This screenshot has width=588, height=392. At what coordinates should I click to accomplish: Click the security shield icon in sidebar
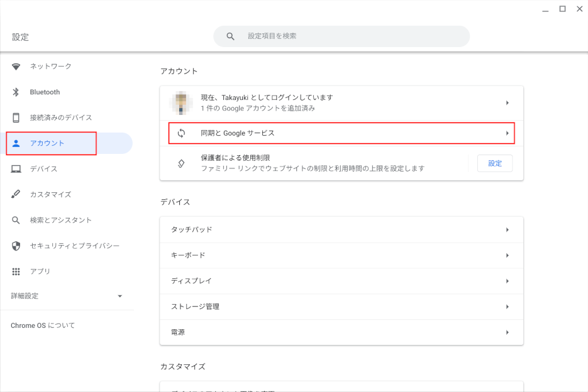16,246
